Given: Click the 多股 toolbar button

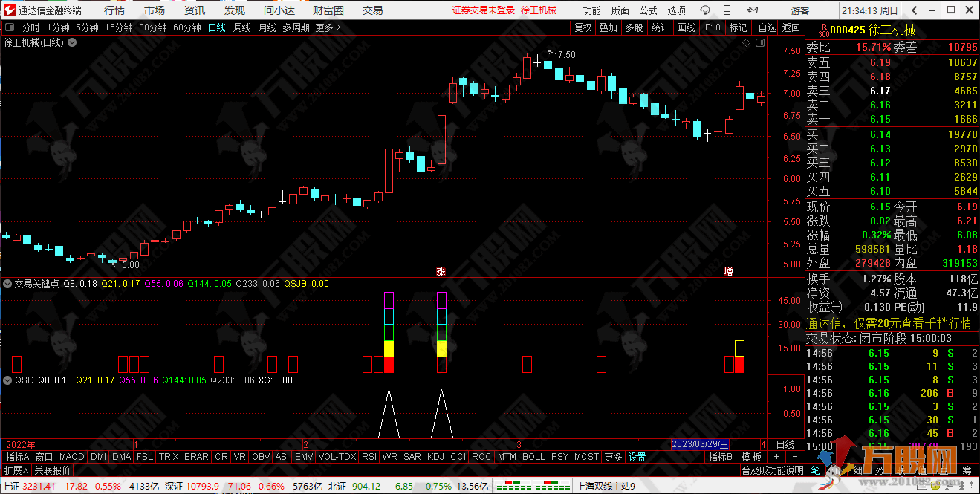Looking at the screenshot, I should [634, 27].
